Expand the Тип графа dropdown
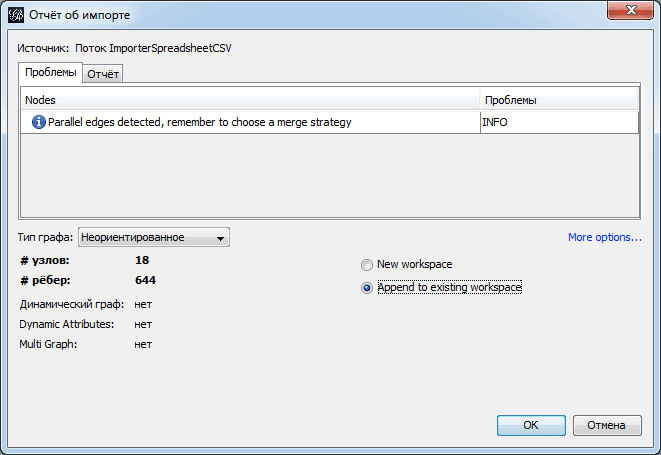Viewport: 661px width, 455px height. (x=154, y=237)
